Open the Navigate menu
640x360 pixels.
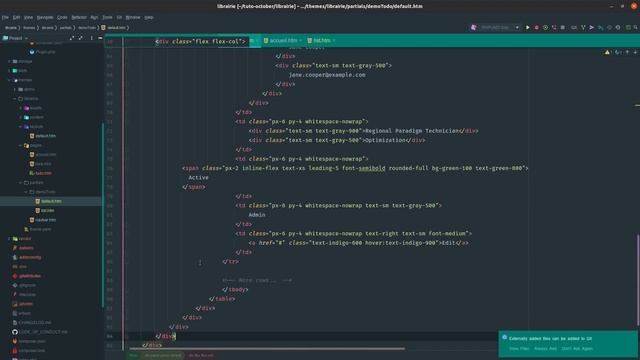(45, 17)
